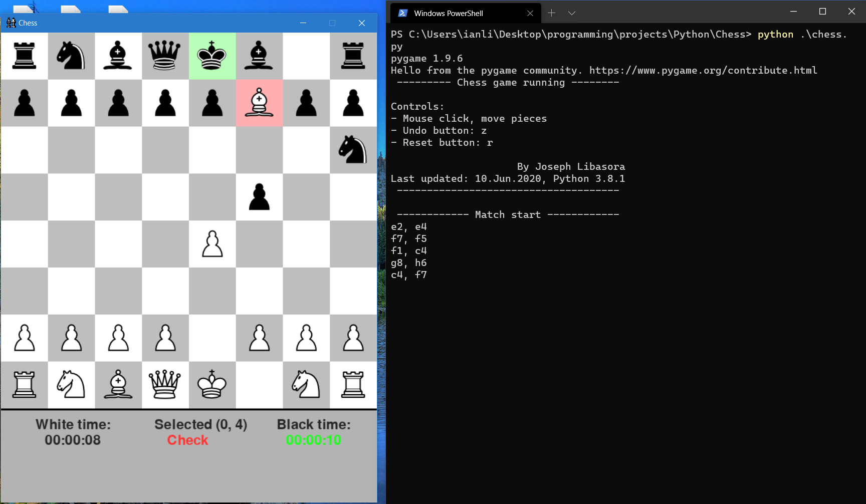Click the Chess window title bar icon

point(11,23)
